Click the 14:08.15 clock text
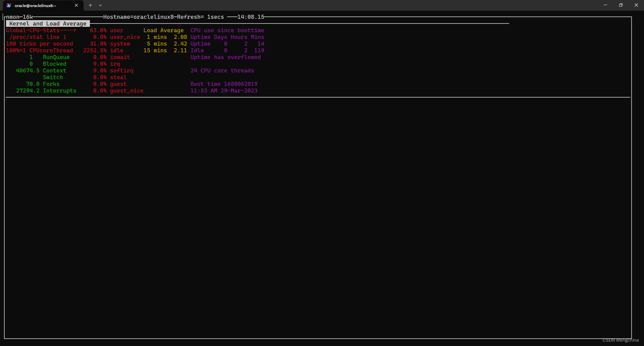Viewport: 644px width, 346px height. [x=251, y=17]
